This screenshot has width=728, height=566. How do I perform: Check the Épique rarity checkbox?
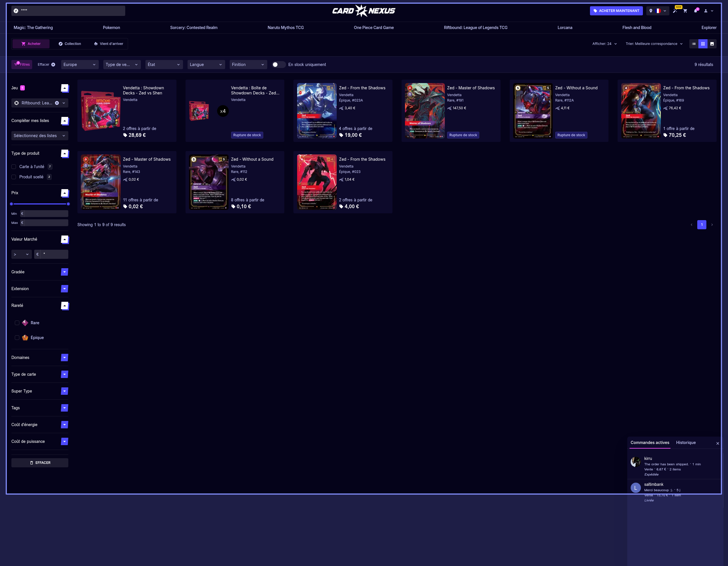click(17, 338)
